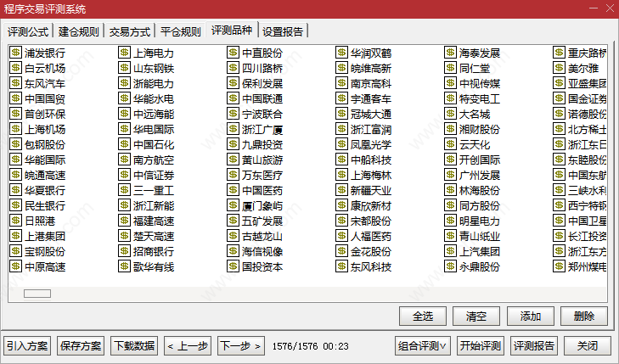Select 上海机场 in the stock list
Screen dimensions: 619x364
pos(45,129)
